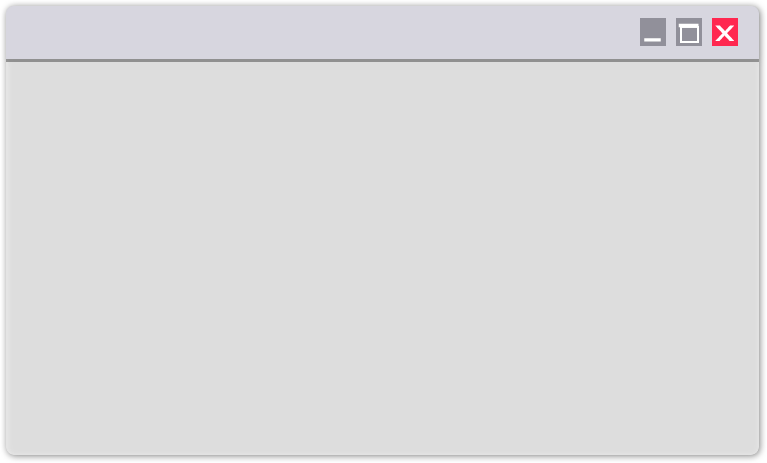The width and height of the screenshot is (767, 463).
Task: Click the empty lavender title bar area
Action: click(x=318, y=32)
